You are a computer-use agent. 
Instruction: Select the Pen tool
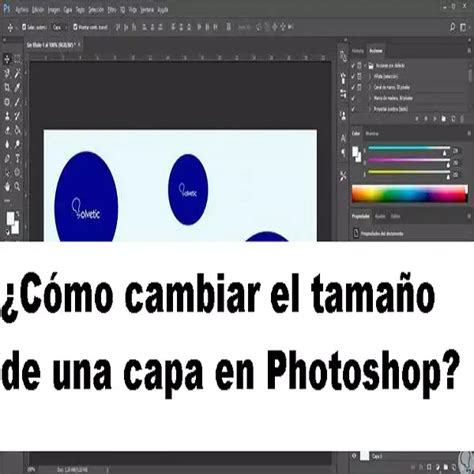pyautogui.click(x=7, y=158)
